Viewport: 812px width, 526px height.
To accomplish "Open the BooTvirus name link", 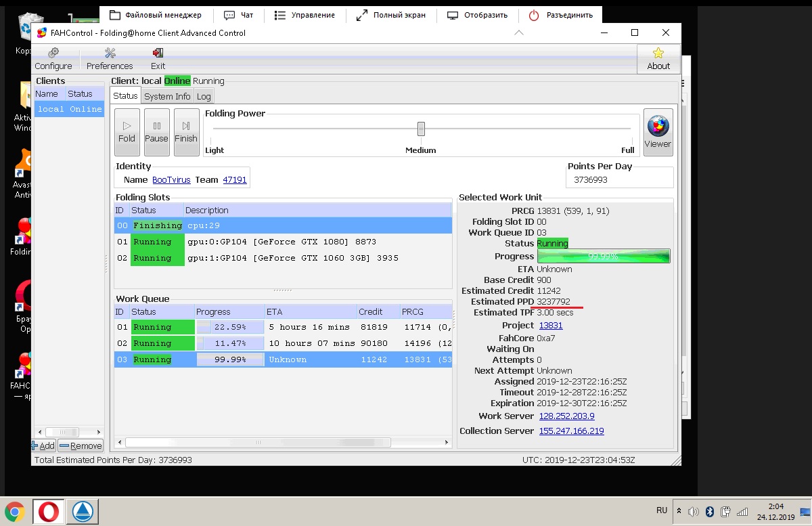I will coord(171,179).
